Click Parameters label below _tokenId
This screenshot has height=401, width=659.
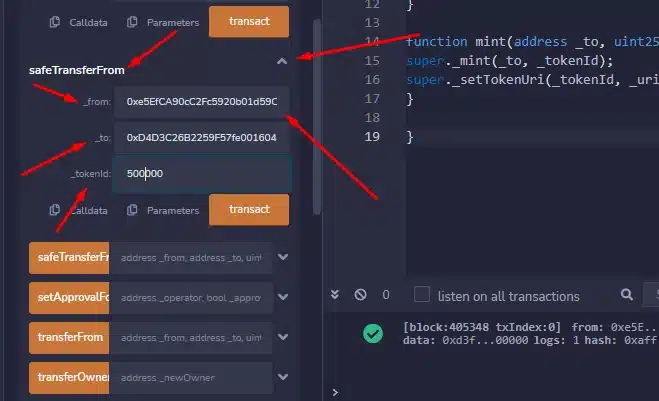(x=173, y=211)
